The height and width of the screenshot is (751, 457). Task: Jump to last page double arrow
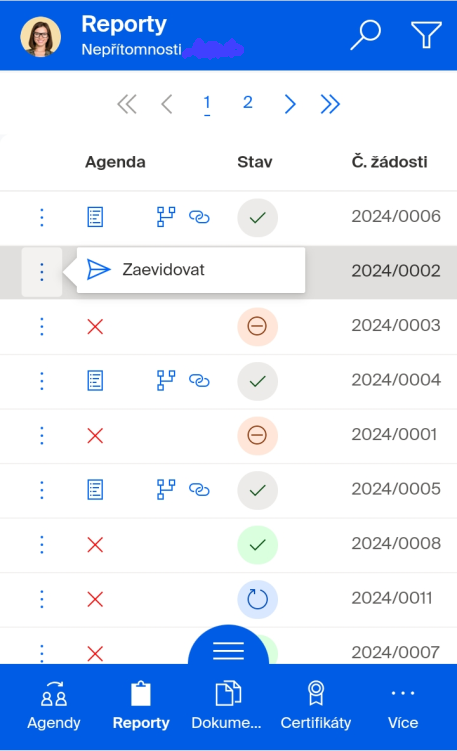[330, 103]
